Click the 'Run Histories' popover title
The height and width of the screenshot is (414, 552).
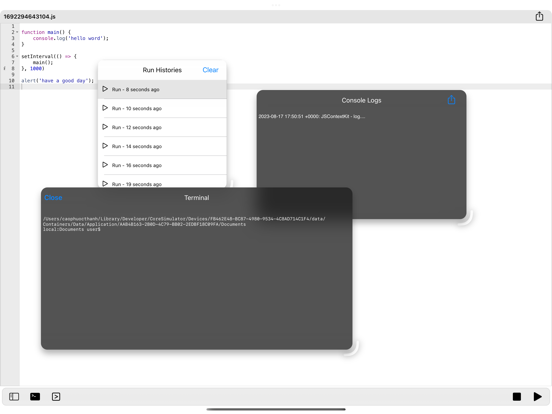(x=162, y=70)
